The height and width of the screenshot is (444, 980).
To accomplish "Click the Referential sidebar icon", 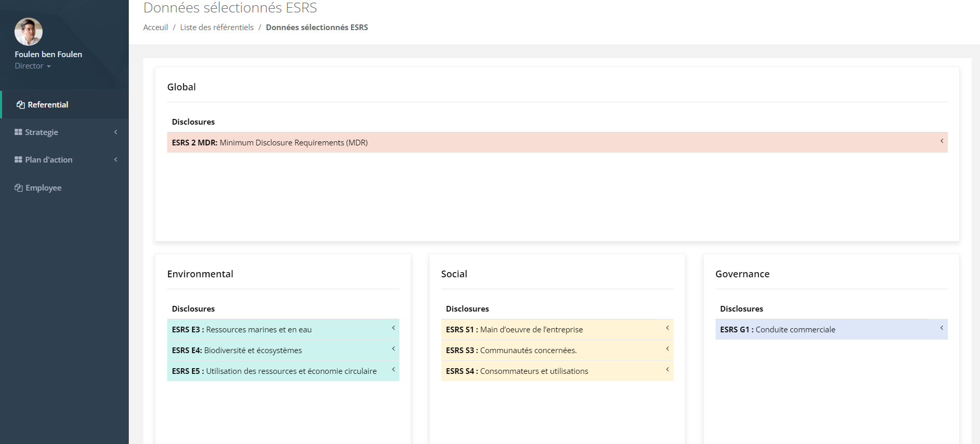I will [21, 105].
